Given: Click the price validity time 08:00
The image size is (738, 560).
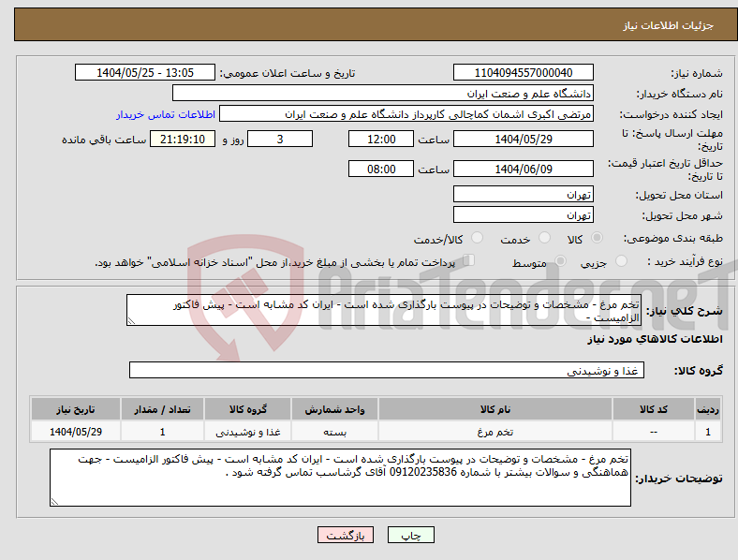Looking at the screenshot, I should tap(381, 169).
